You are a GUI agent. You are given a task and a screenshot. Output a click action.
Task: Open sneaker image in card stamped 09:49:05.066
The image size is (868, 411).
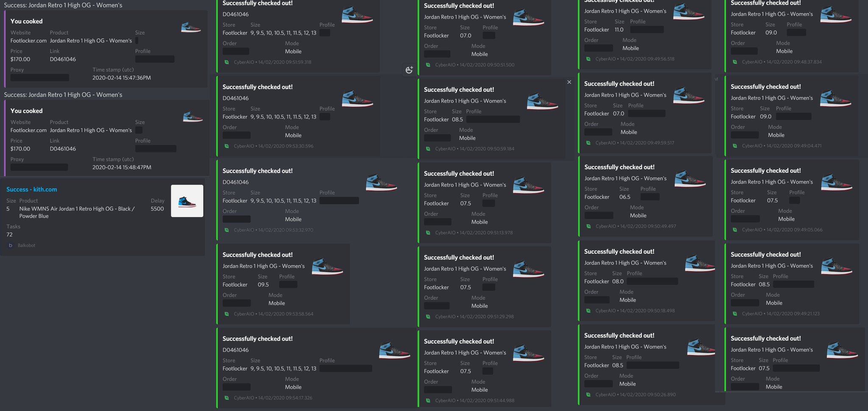837,182
